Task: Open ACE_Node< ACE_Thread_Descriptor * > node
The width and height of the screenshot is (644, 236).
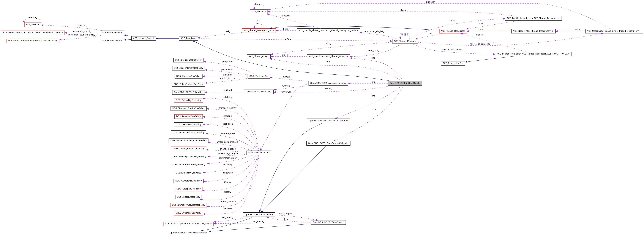Action: (x=533, y=31)
